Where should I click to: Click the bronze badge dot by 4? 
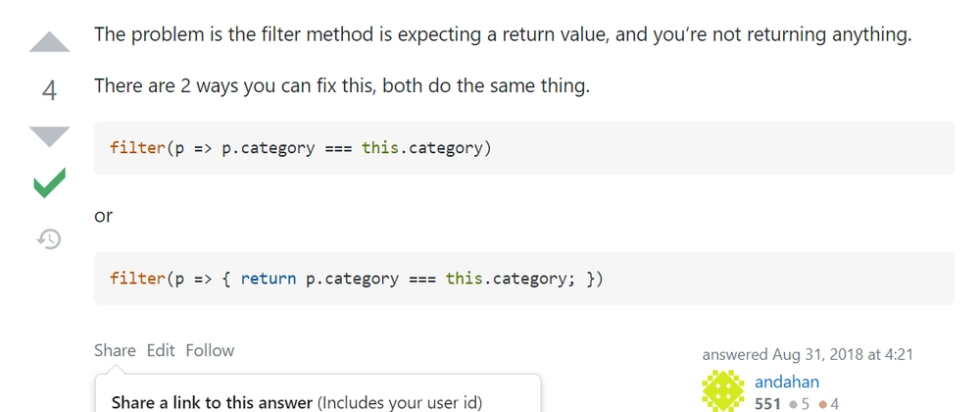[822, 404]
